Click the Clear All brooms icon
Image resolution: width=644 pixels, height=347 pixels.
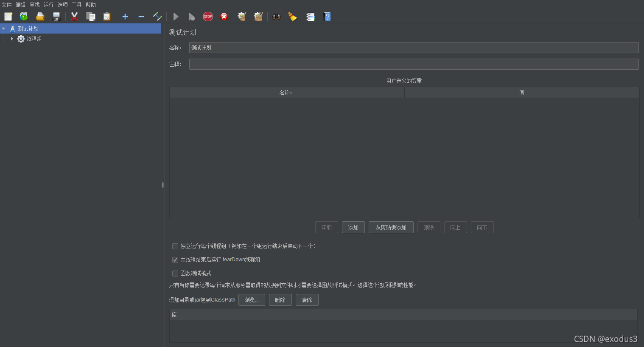258,17
